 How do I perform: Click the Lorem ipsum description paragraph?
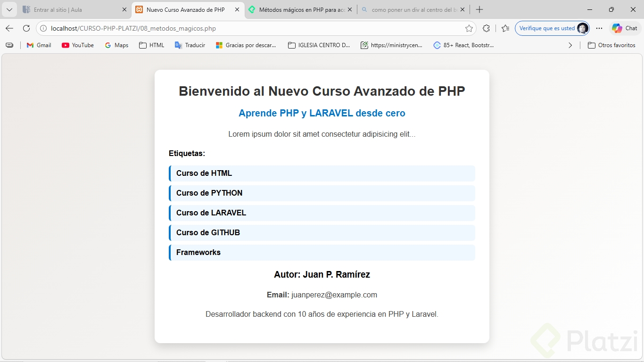[322, 134]
